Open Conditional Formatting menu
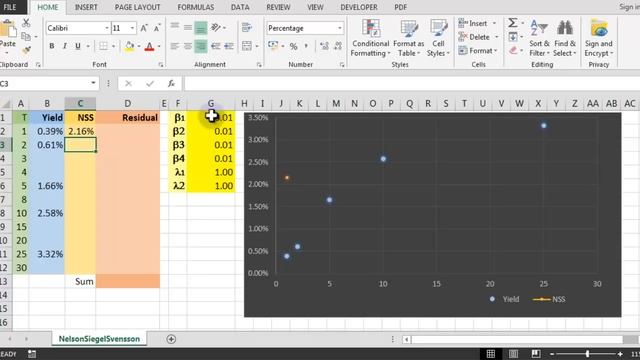This screenshot has height=360, width=640. 370,38
